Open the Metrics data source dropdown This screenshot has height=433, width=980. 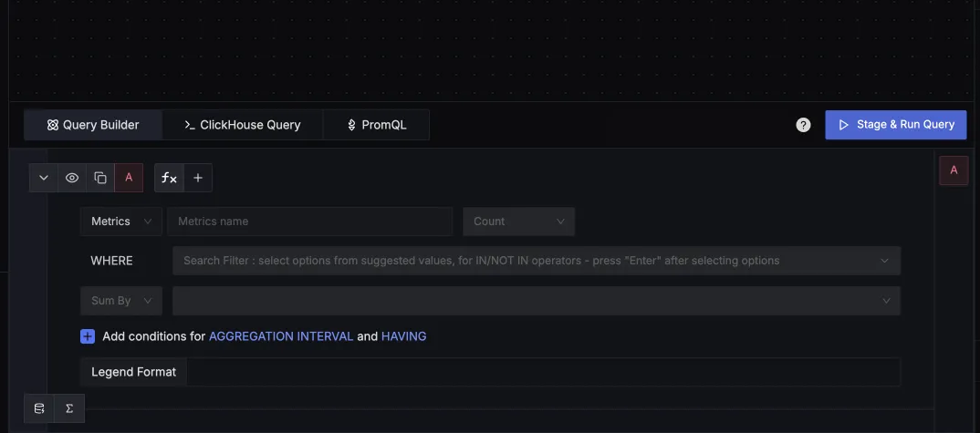[121, 222]
